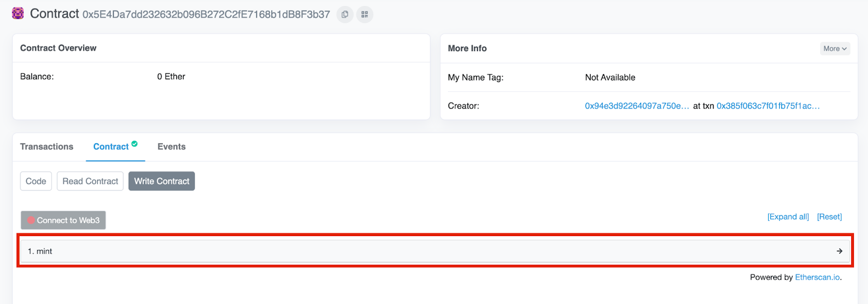Select the Contract tab
This screenshot has height=304, width=868.
pos(111,147)
